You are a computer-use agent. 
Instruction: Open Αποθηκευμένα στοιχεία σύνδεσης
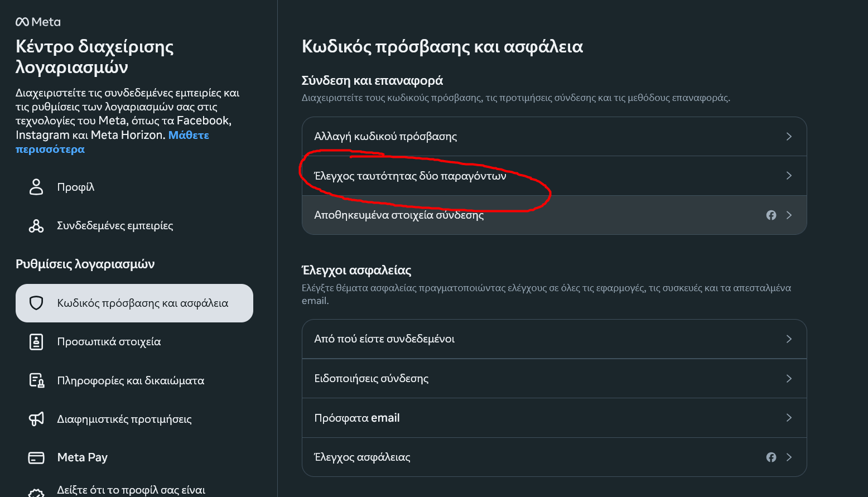(554, 215)
